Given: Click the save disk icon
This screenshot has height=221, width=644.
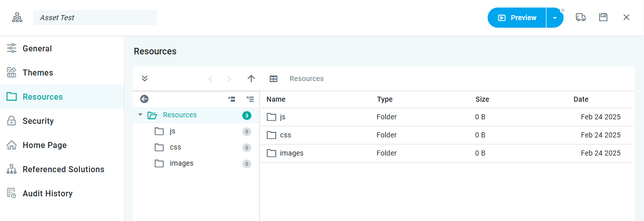Looking at the screenshot, I should tap(603, 18).
